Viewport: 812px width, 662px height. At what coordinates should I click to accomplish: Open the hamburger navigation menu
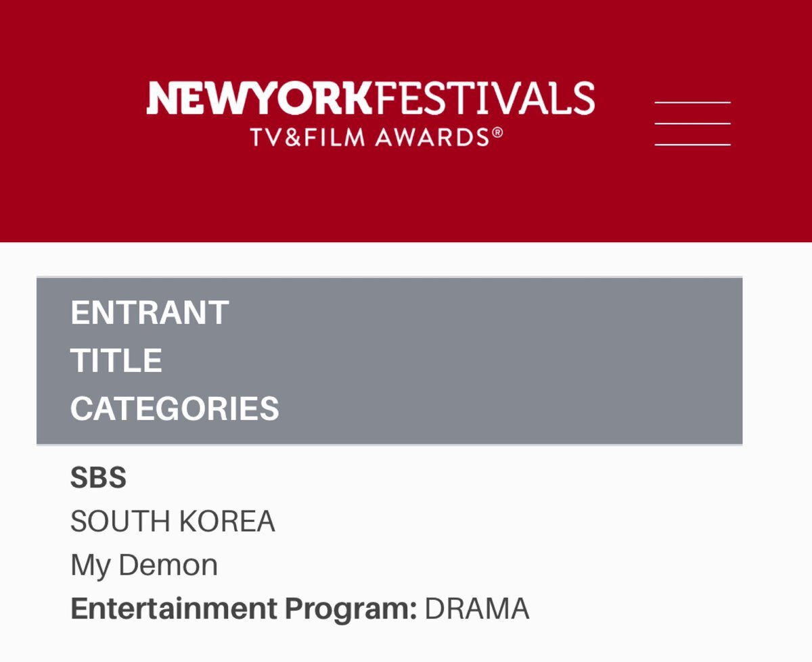tap(692, 124)
